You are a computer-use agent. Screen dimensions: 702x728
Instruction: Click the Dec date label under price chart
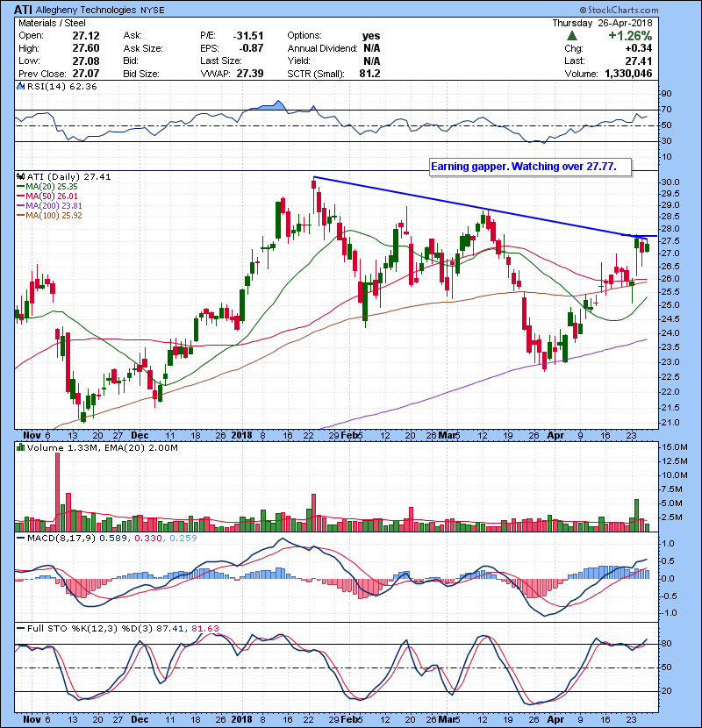pyautogui.click(x=140, y=436)
